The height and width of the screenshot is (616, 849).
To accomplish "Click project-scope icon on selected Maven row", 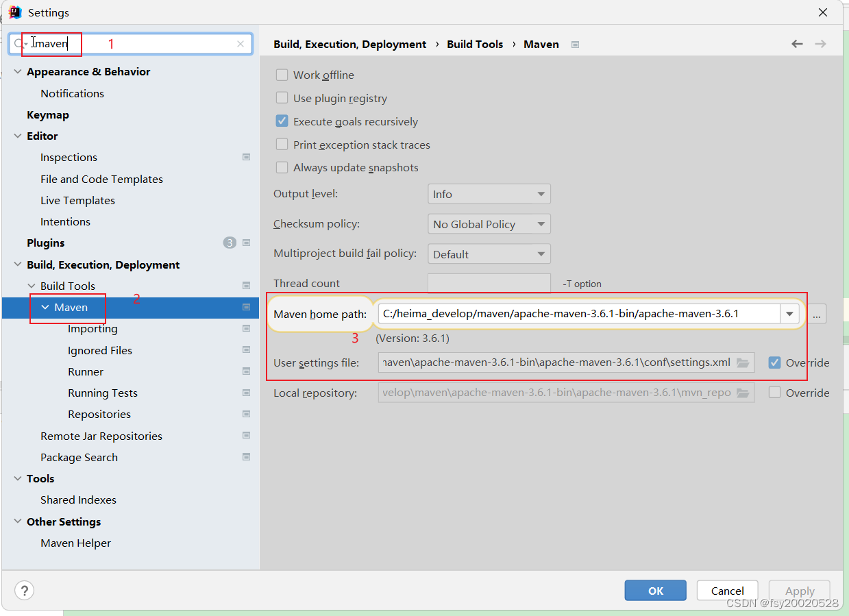I will click(x=247, y=307).
